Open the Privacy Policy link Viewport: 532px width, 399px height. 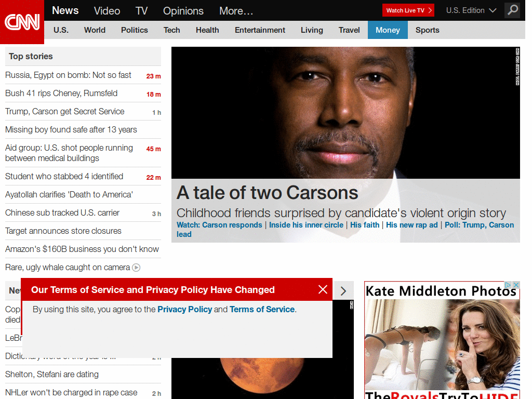pyautogui.click(x=185, y=309)
